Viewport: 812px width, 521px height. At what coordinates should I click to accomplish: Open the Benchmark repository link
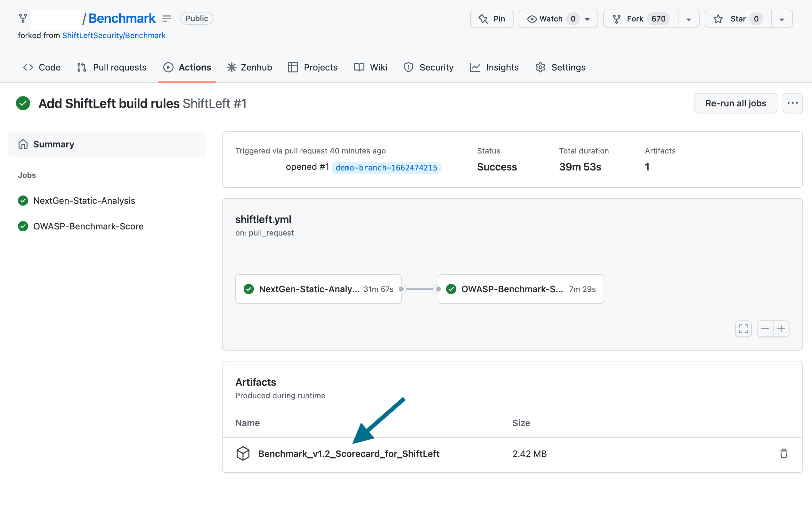click(x=122, y=18)
